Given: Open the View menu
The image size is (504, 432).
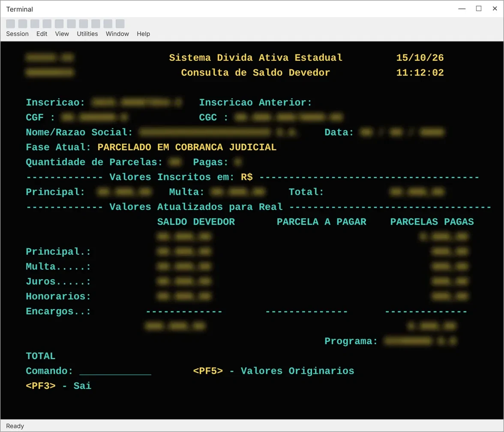Looking at the screenshot, I should 62,34.
